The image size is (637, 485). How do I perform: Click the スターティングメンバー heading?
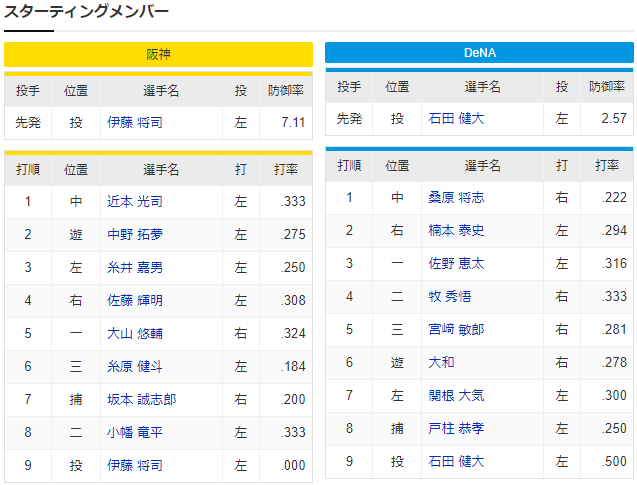(x=86, y=11)
